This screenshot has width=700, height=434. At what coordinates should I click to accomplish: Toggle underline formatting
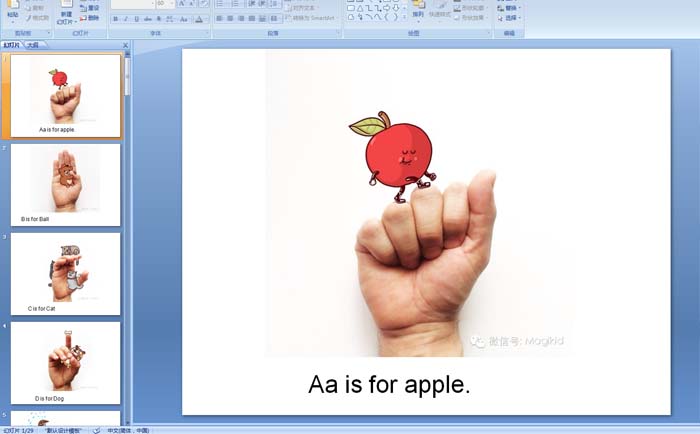click(137, 19)
